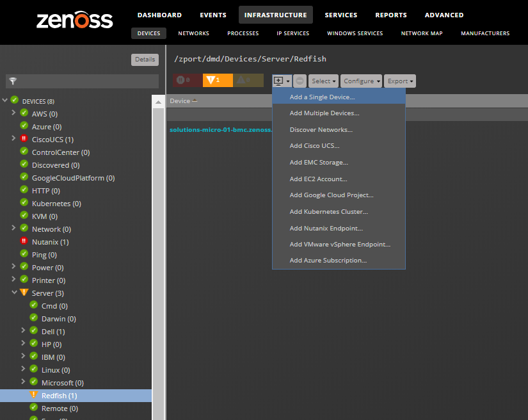
Task: Open the Configure dropdown
Action: click(362, 81)
